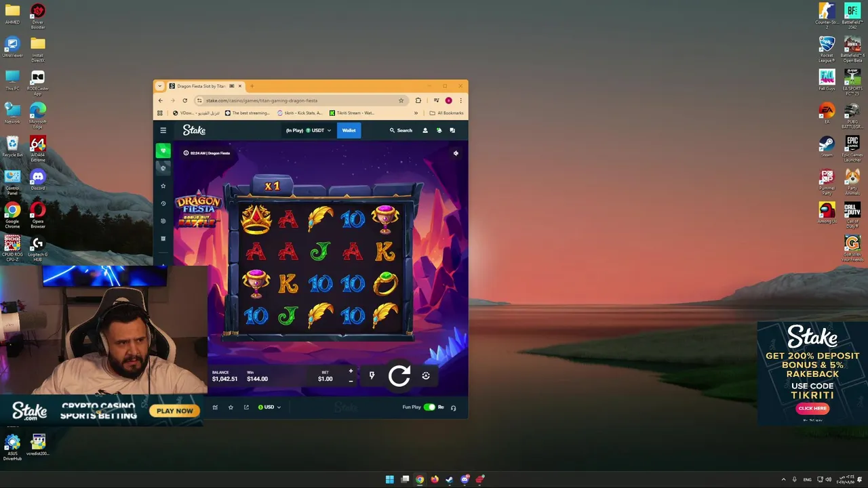Reload the Stake page
The height and width of the screenshot is (488, 868).
click(x=184, y=100)
